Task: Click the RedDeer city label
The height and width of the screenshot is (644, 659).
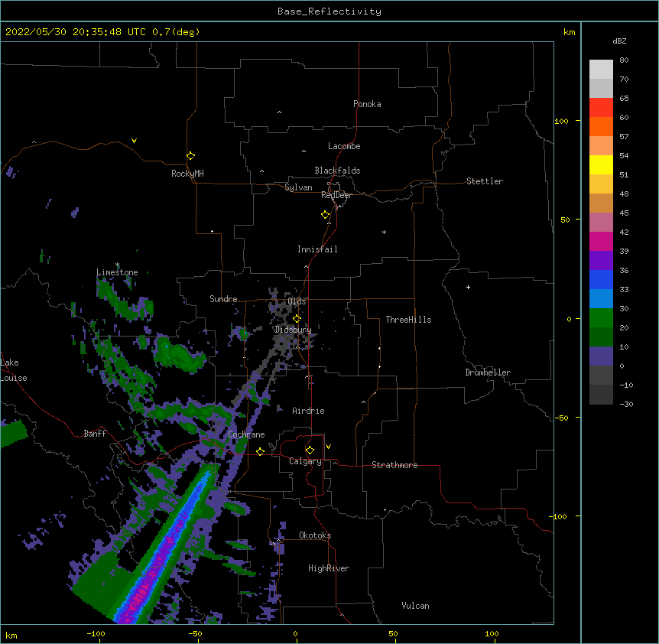Action: click(336, 195)
